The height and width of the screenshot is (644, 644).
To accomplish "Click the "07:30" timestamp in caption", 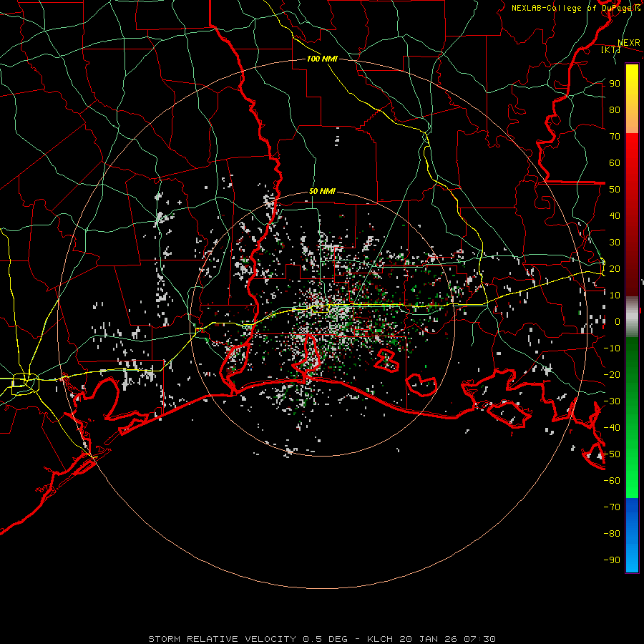I will (479, 639).
